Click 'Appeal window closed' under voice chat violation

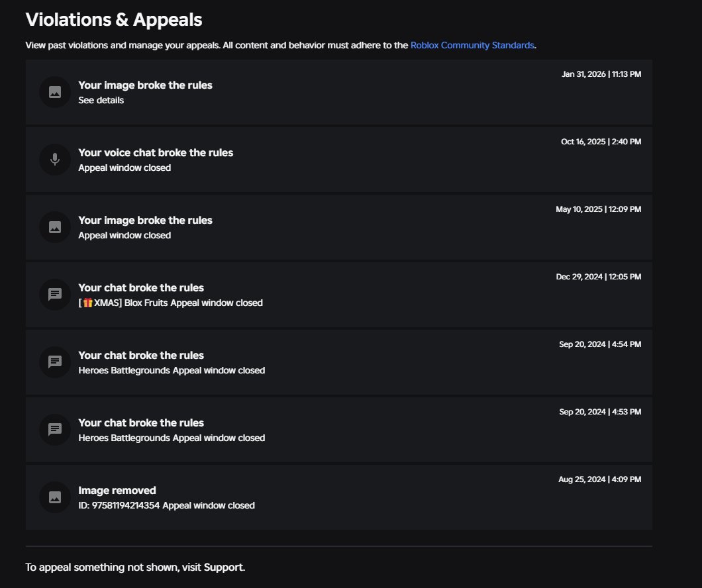125,168
